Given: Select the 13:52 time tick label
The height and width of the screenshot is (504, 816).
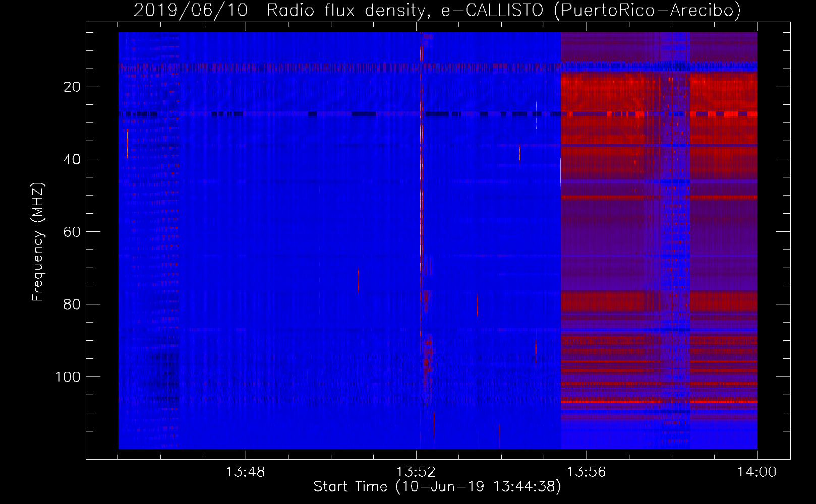Looking at the screenshot, I should point(416,472).
